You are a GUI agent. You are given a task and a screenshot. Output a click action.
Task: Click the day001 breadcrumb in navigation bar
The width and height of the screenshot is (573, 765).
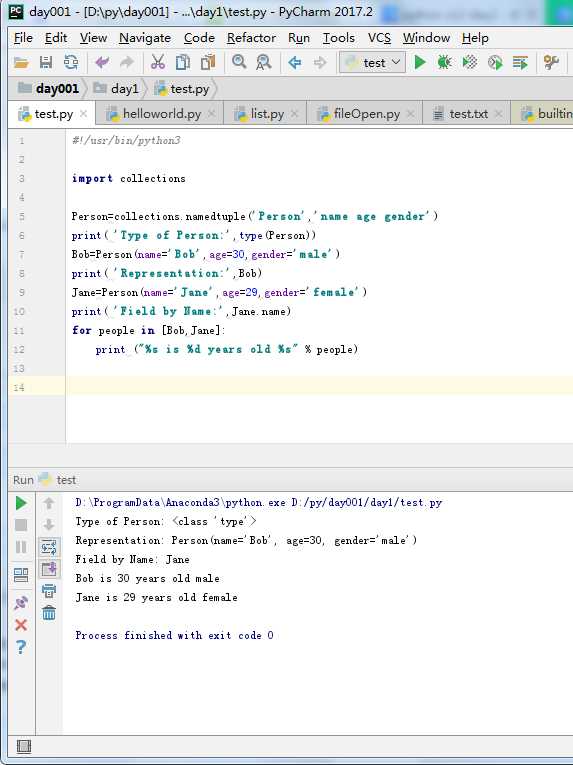tap(48, 88)
